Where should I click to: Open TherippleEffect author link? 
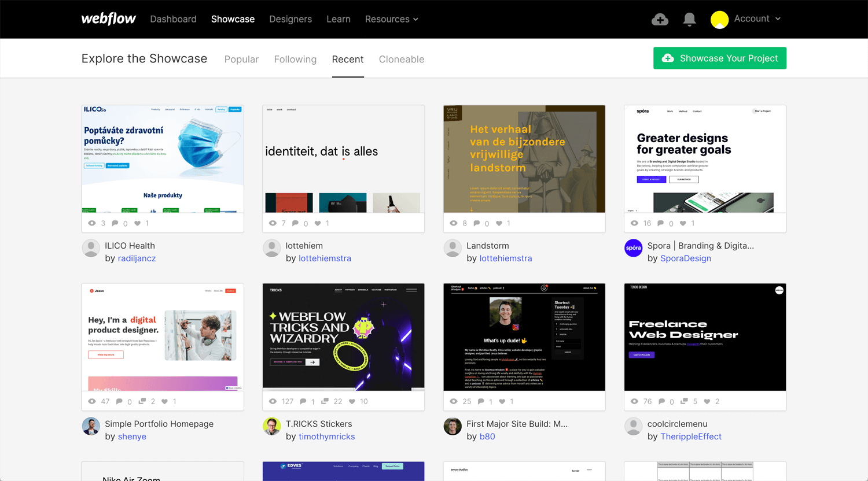(x=691, y=436)
